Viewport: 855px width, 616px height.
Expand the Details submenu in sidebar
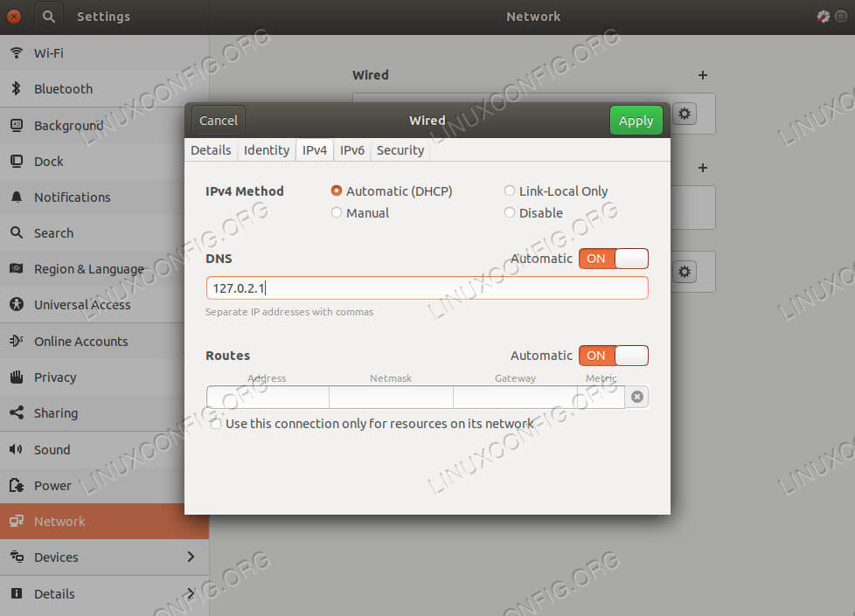pos(104,593)
